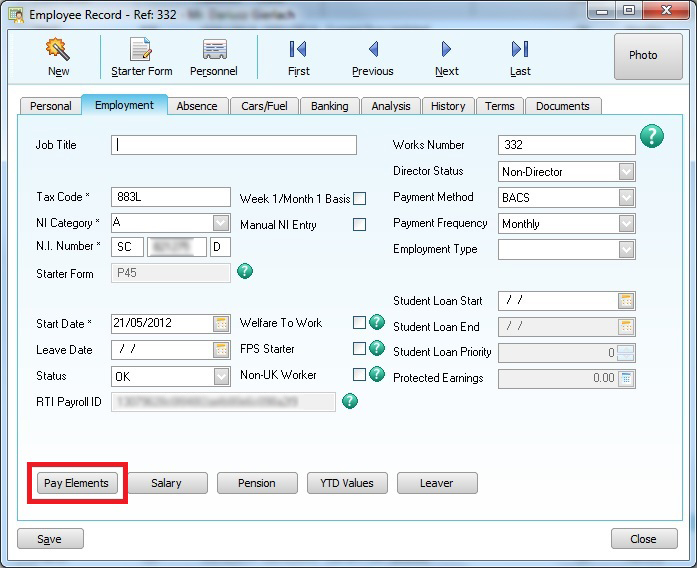The height and width of the screenshot is (568, 697).
Task: Open help icon next to FPS Starter
Action: 377,348
